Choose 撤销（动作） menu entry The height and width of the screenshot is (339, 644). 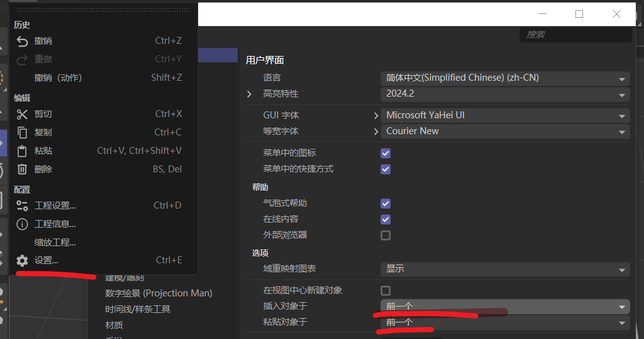(x=58, y=78)
